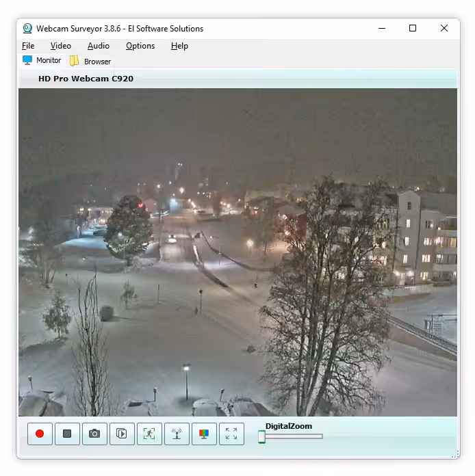Open the Help menu
The height and width of the screenshot is (476, 475).
point(179,46)
